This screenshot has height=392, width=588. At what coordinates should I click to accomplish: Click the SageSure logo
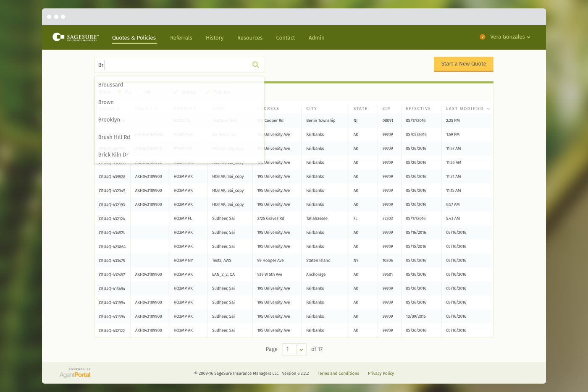[76, 37]
